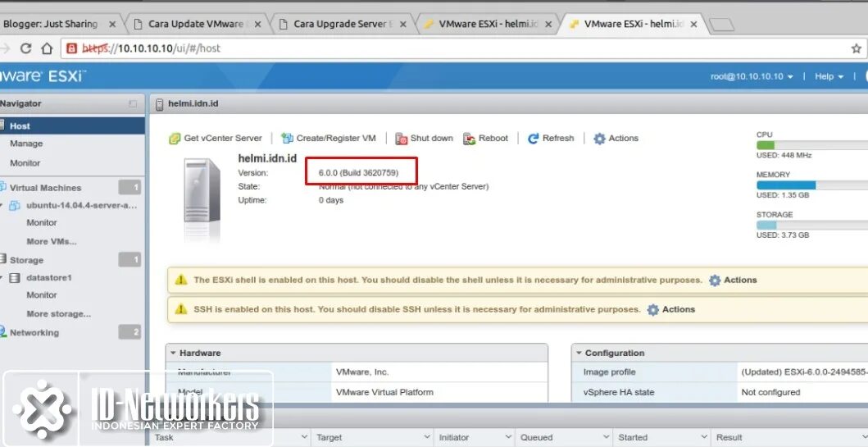
Task: Go to browser home page
Action: click(x=47, y=48)
